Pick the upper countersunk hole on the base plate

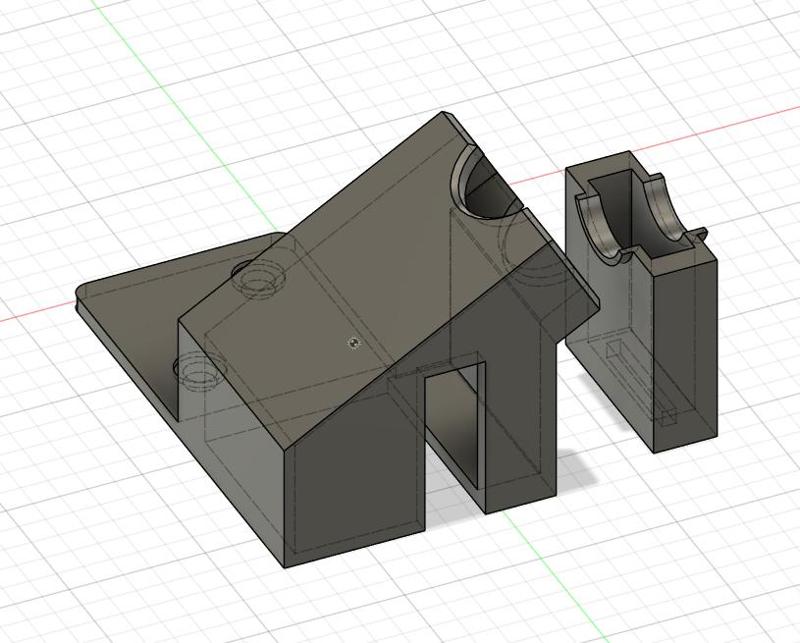pyautogui.click(x=258, y=279)
